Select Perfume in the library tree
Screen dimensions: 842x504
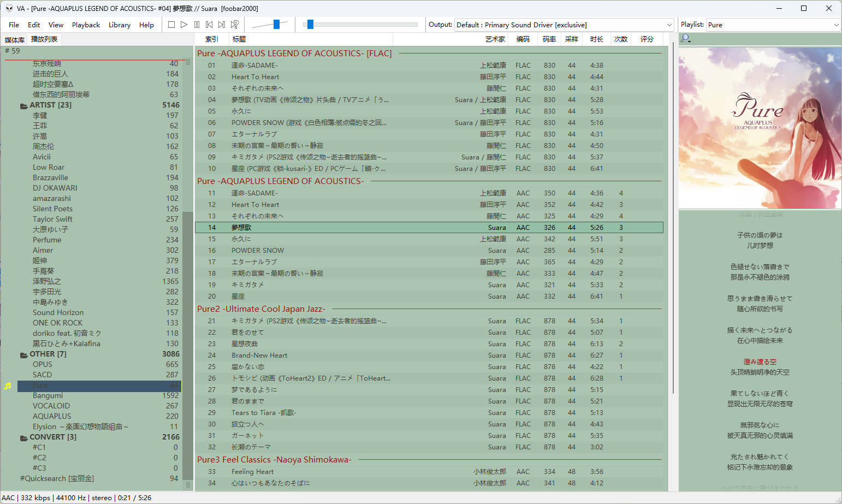click(x=47, y=240)
